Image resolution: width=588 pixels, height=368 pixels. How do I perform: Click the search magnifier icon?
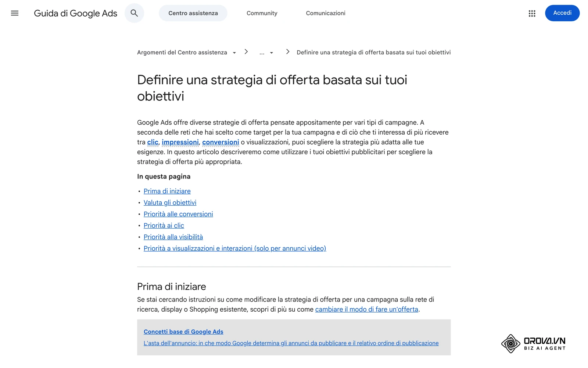coord(134,13)
